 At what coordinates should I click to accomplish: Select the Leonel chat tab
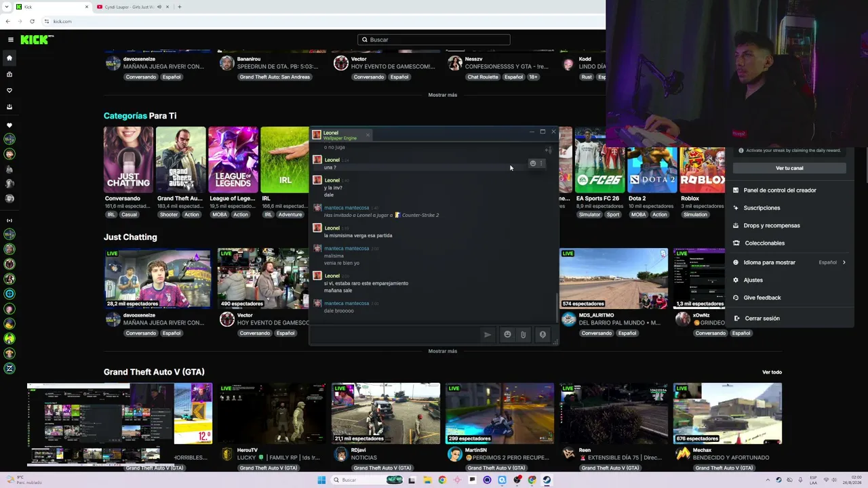[342, 135]
